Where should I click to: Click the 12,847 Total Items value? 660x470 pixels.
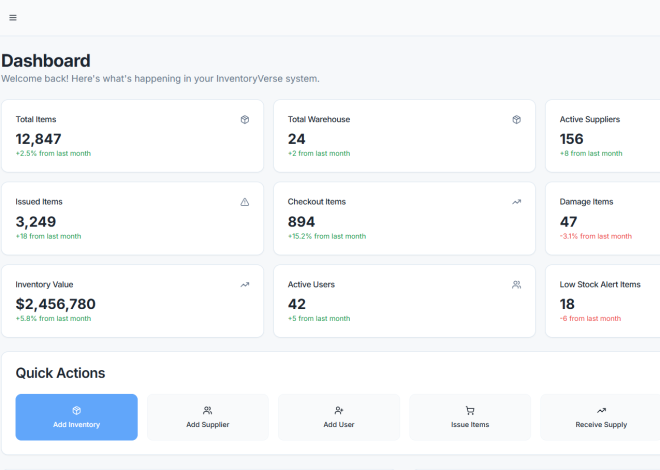(38, 139)
